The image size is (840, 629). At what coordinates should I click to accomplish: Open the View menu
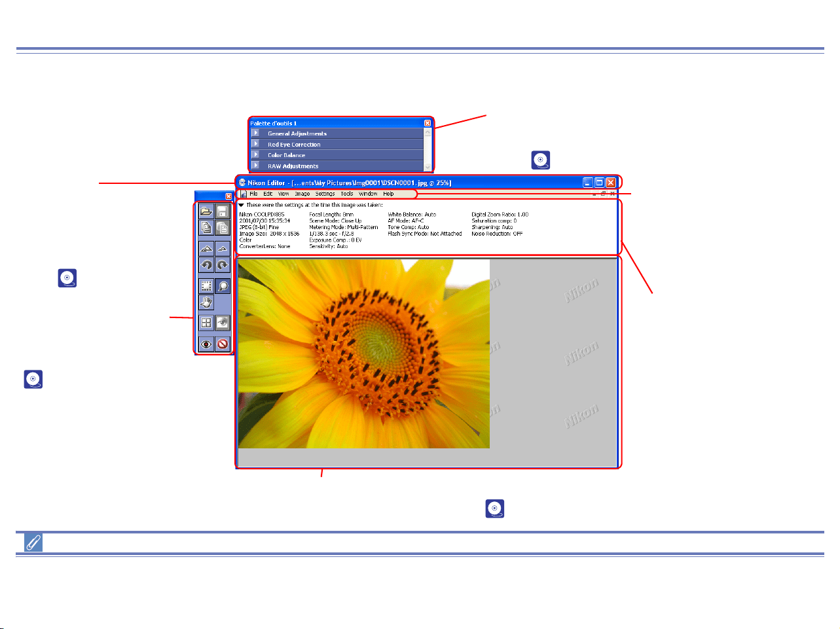[283, 194]
